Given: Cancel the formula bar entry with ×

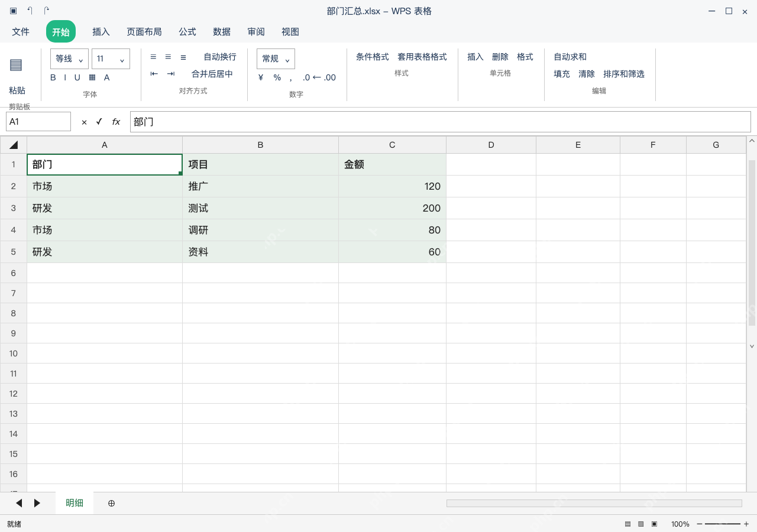Looking at the screenshot, I should click(x=84, y=122).
